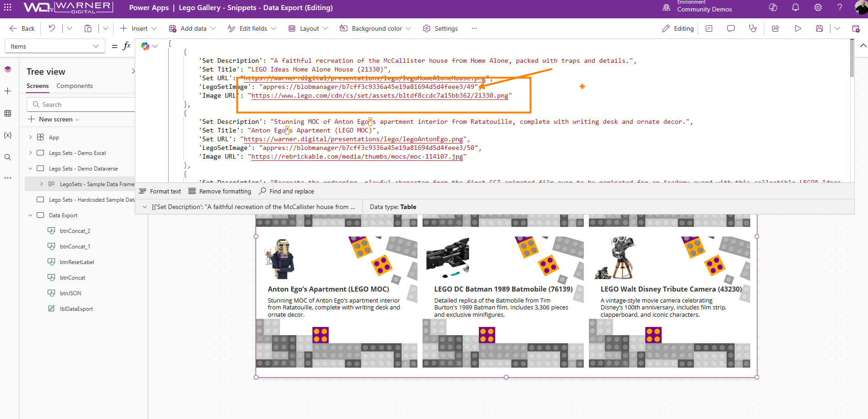This screenshot has height=419, width=868.
Task: Click the Share icon
Action: click(775, 28)
